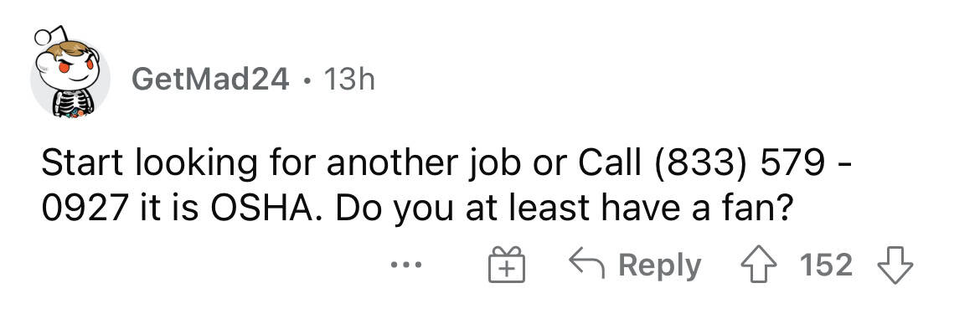Click the curved reply arrow icon

[586, 265]
